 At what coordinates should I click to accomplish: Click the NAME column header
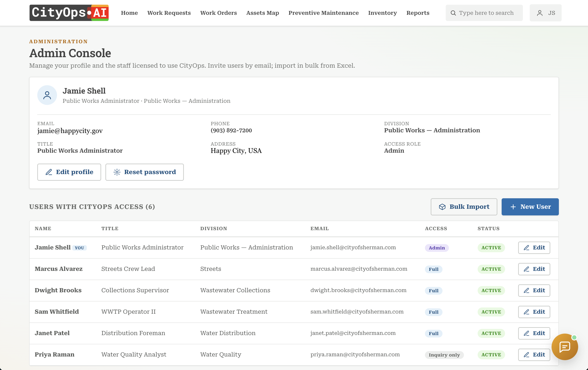43,229
